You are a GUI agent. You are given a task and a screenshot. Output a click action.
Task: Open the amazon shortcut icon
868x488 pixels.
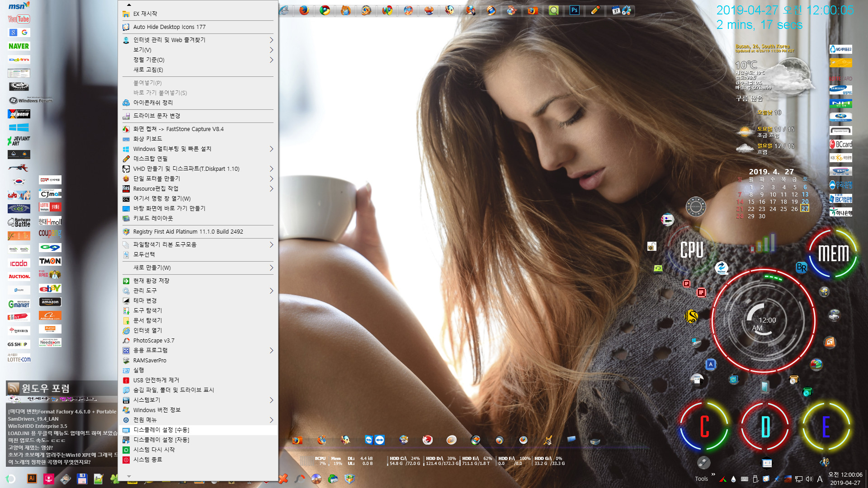(x=50, y=302)
